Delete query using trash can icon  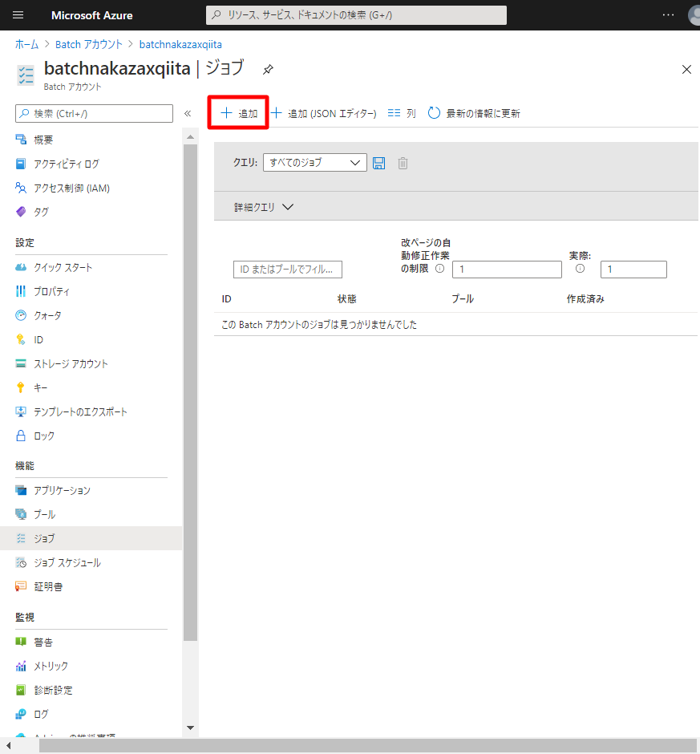click(403, 163)
